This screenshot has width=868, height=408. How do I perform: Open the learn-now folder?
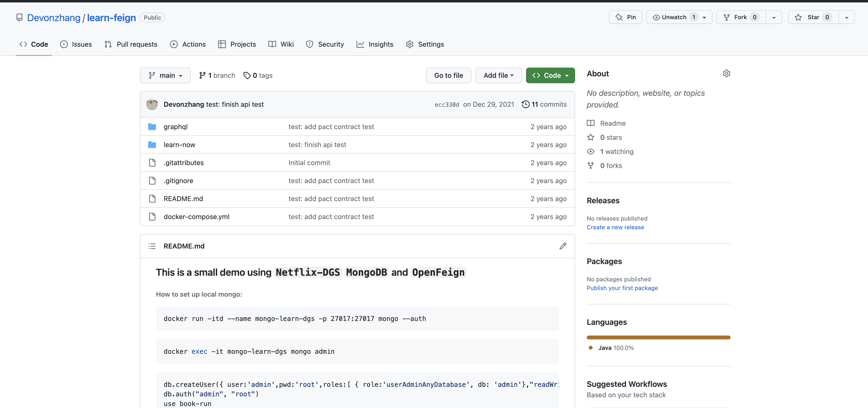click(x=179, y=145)
